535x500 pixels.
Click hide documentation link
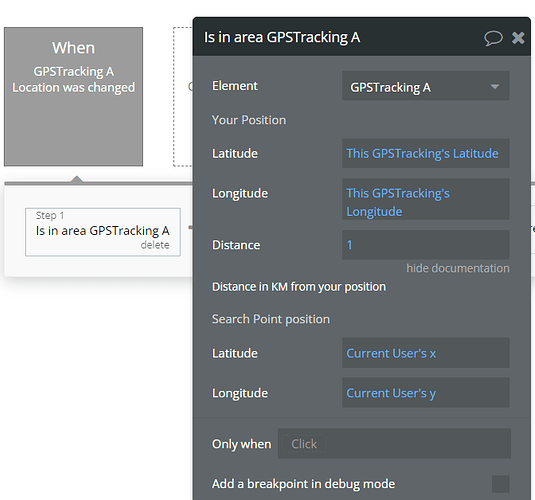[458, 268]
